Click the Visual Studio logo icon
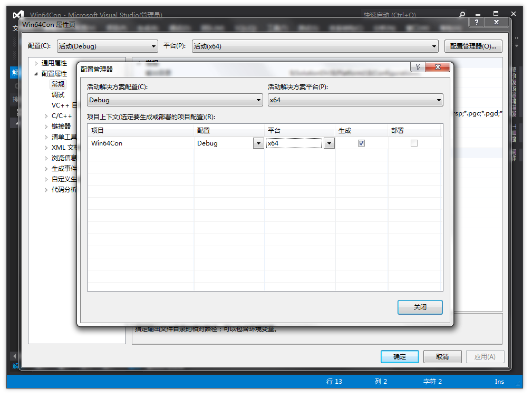This screenshot has height=398, width=532. point(18,15)
